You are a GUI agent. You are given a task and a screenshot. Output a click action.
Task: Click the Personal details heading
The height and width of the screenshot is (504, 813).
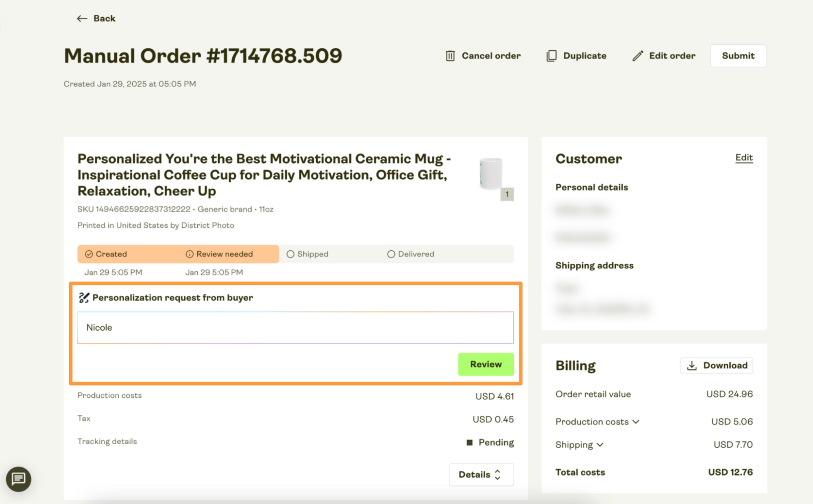(x=592, y=188)
